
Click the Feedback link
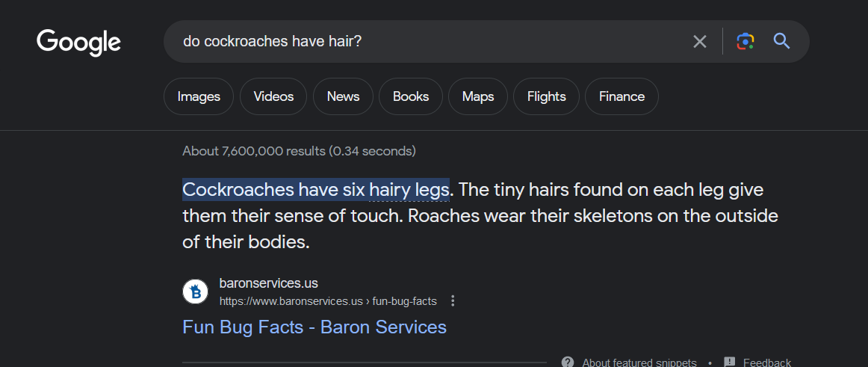click(x=766, y=363)
